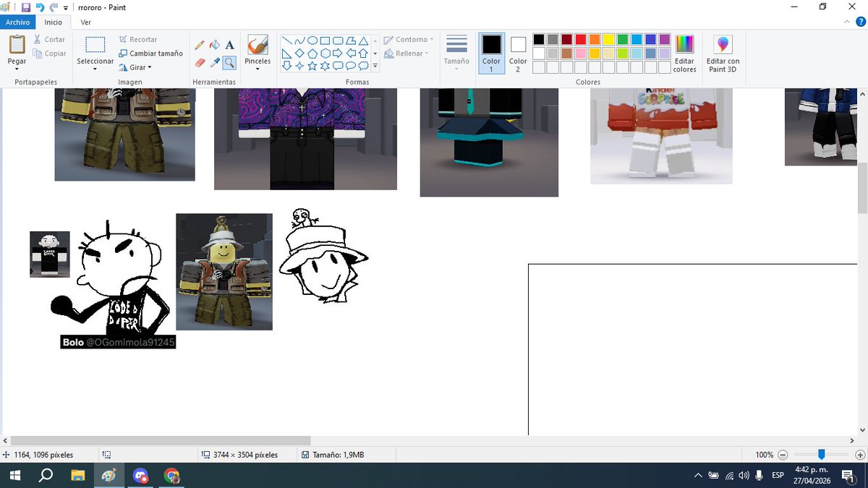
Task: Pick the purple color swatch
Action: click(665, 40)
